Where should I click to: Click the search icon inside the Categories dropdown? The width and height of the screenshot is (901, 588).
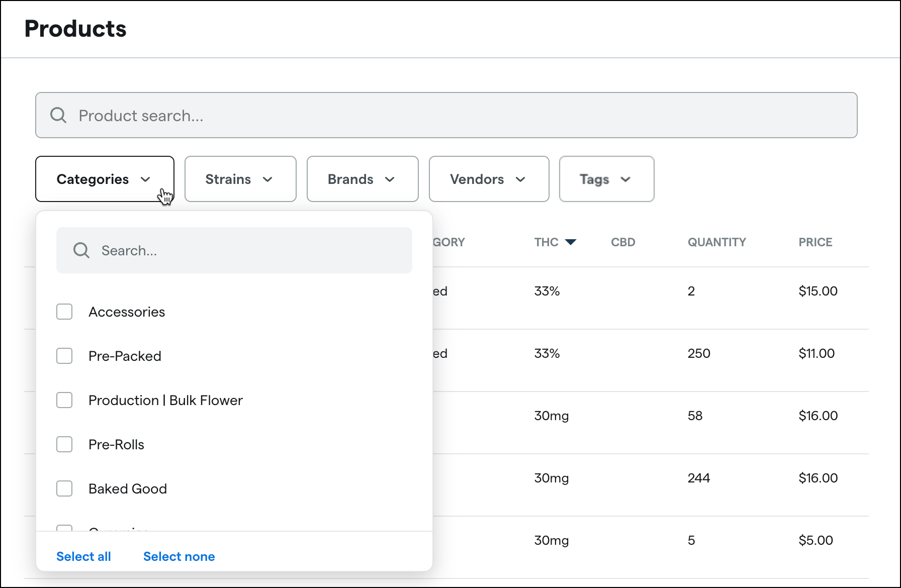81,250
